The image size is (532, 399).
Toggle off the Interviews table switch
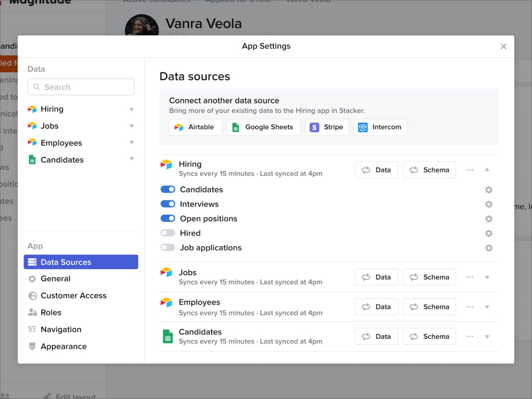pos(168,204)
